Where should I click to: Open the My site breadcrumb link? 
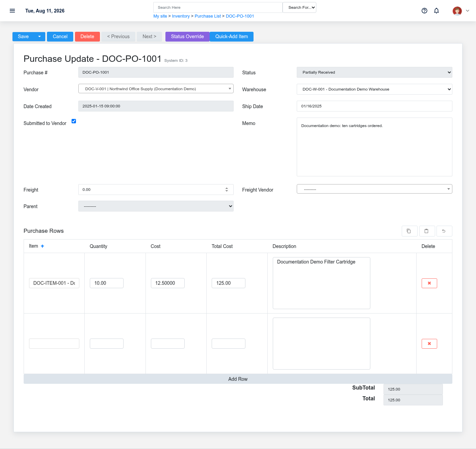160,16
